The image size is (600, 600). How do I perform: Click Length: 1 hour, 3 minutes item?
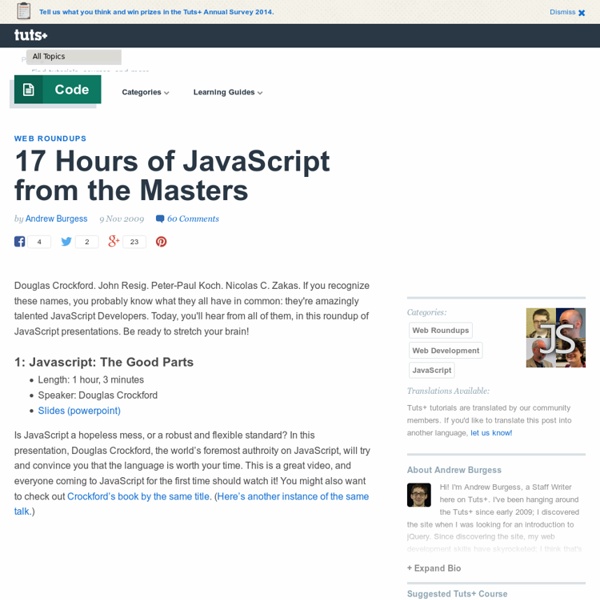click(x=91, y=380)
